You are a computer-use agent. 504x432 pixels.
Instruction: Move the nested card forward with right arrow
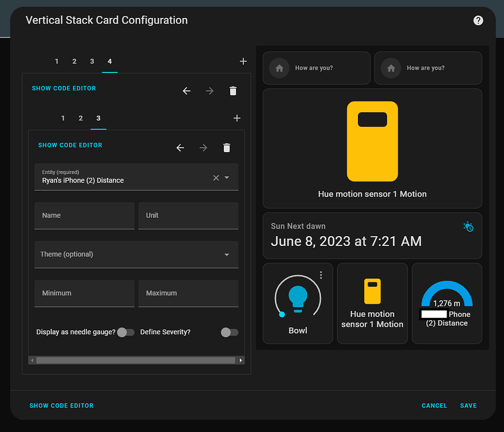(x=203, y=147)
